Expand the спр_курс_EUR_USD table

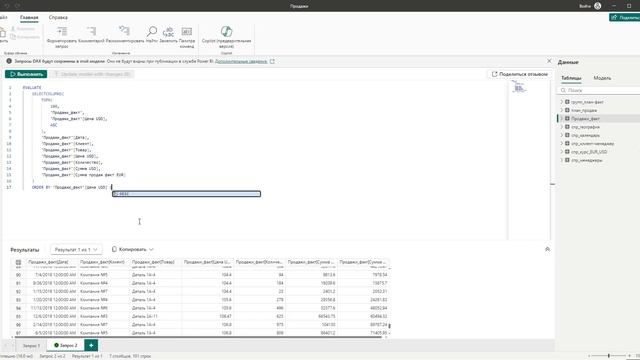coord(562,152)
